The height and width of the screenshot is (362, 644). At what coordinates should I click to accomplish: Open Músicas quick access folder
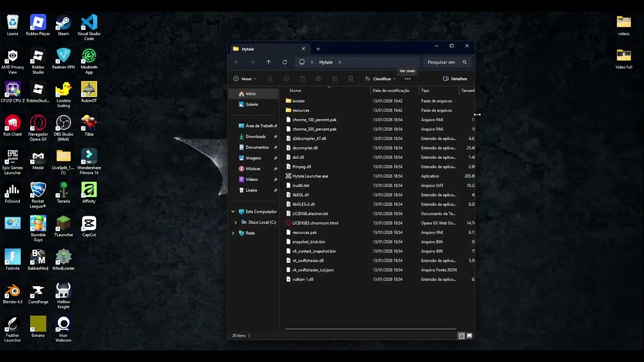tap(254, 169)
